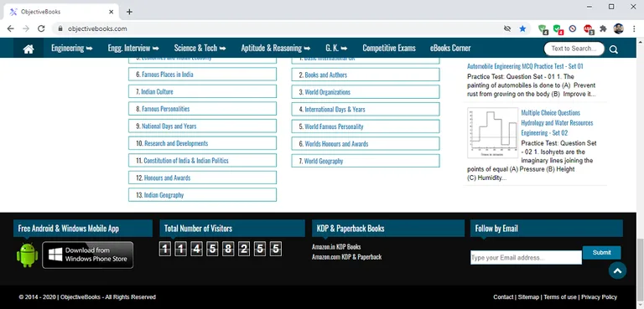Screen dimensions: 644x309
Task: Open Famous Personalities link
Action: (166, 109)
